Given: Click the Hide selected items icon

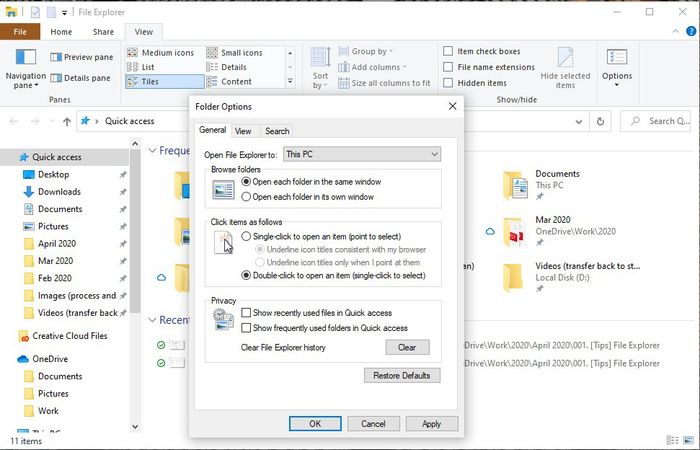Looking at the screenshot, I should (x=565, y=58).
